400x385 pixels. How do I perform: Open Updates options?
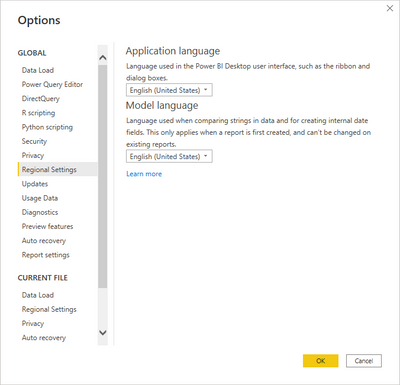pyautogui.click(x=35, y=184)
